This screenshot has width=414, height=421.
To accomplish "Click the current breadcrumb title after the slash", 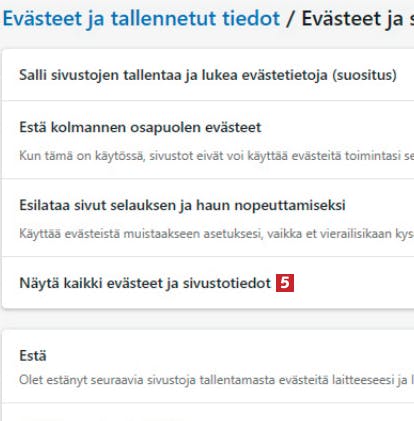I will tap(358, 18).
